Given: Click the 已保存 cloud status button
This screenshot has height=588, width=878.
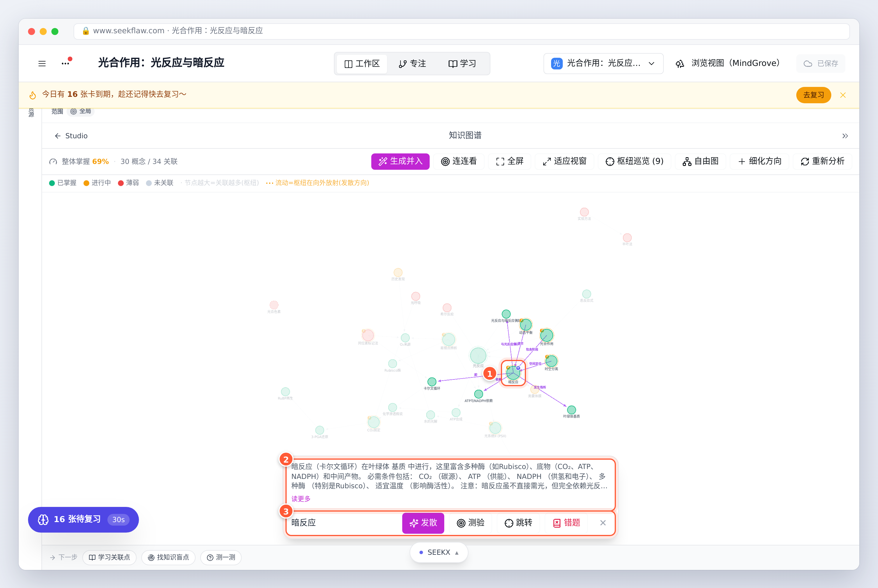Looking at the screenshot, I should pyautogui.click(x=820, y=64).
